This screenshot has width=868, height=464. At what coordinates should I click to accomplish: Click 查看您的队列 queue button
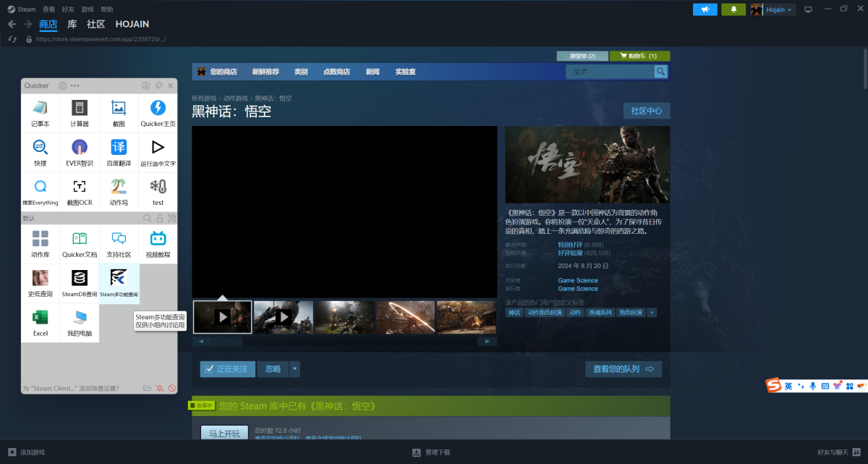pos(624,369)
